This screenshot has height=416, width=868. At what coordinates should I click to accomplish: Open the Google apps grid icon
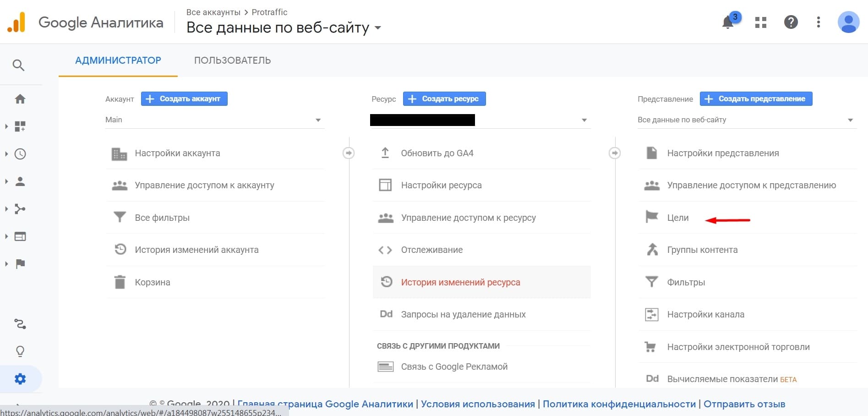761,22
